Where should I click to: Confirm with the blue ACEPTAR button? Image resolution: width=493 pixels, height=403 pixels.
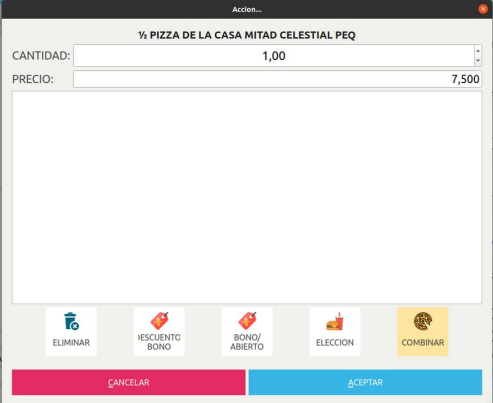coord(365,382)
